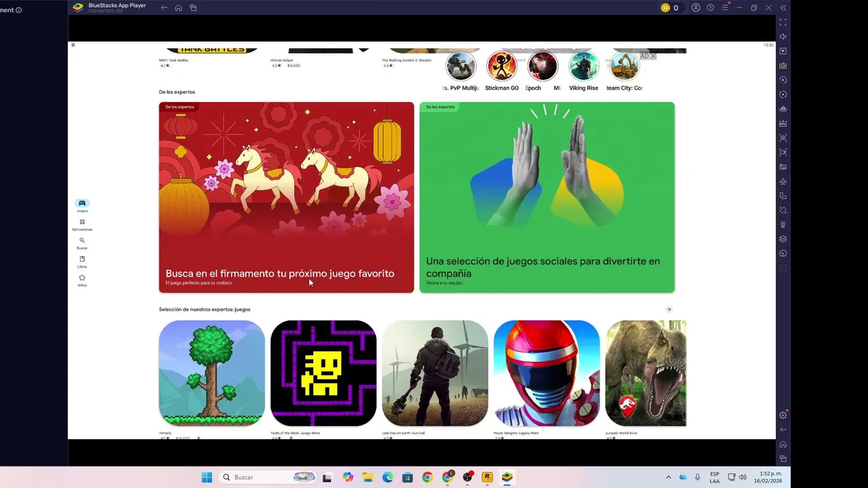The height and width of the screenshot is (488, 868).
Task: Close the ad with the X button
Action: tap(653, 56)
